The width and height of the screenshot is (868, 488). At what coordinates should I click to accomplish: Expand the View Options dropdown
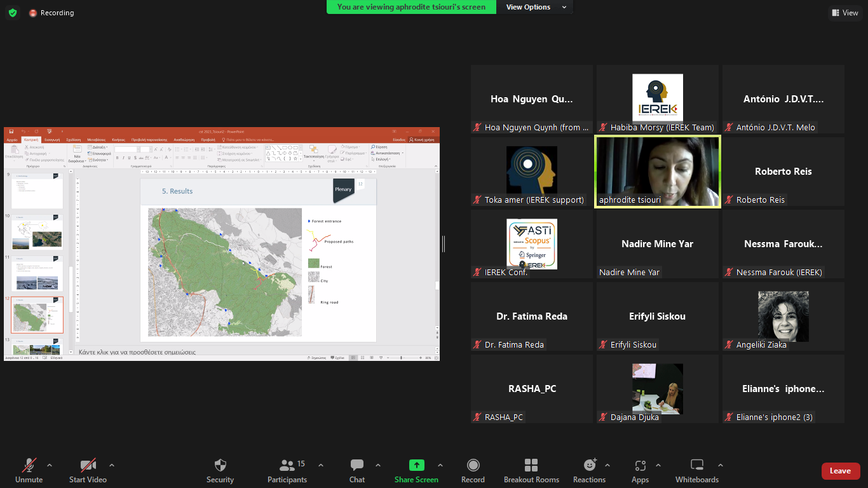(536, 7)
